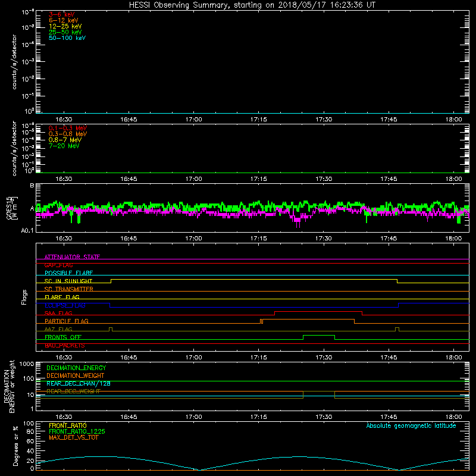Click 18:00 tick under the Flags panel

453,358
